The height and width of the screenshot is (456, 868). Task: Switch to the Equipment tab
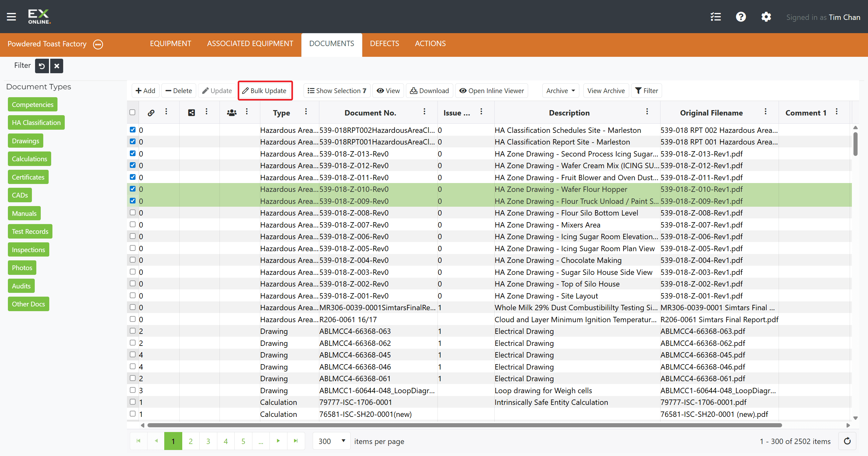(x=171, y=44)
